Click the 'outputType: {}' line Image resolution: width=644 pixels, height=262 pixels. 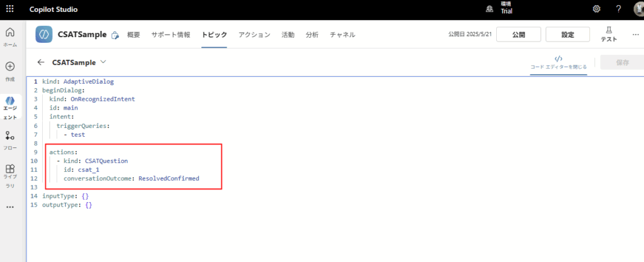pos(67,205)
